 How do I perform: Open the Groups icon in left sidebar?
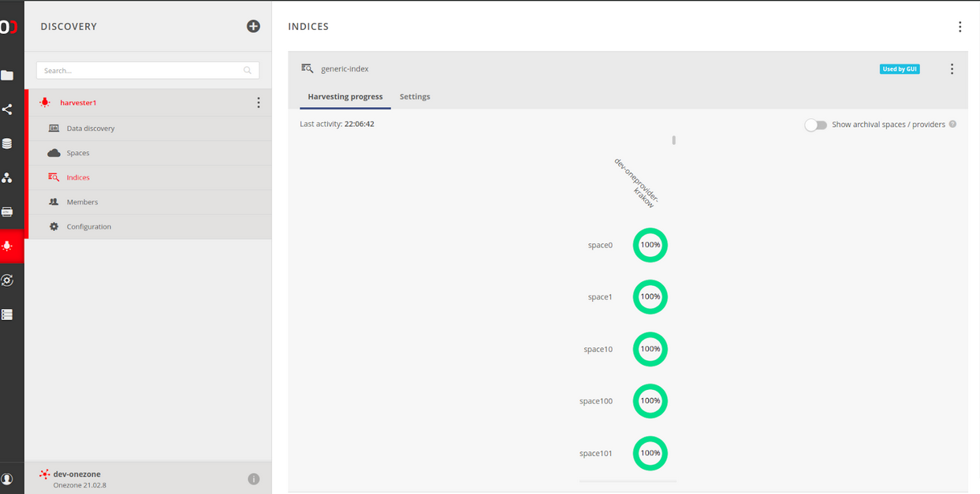pos(7,178)
